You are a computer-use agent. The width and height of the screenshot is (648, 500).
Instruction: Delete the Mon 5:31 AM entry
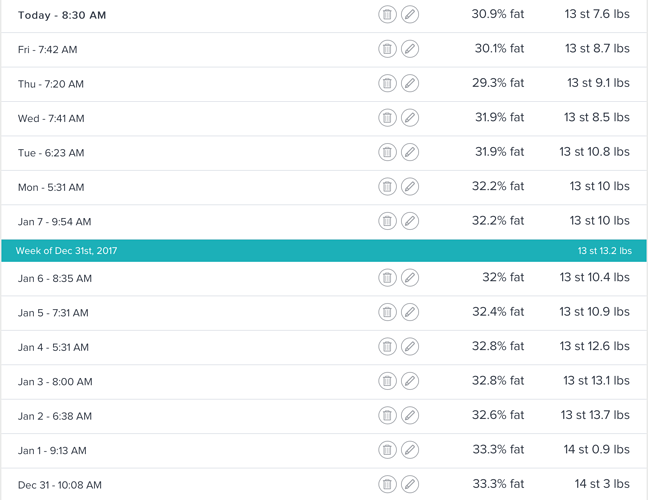[x=387, y=187]
